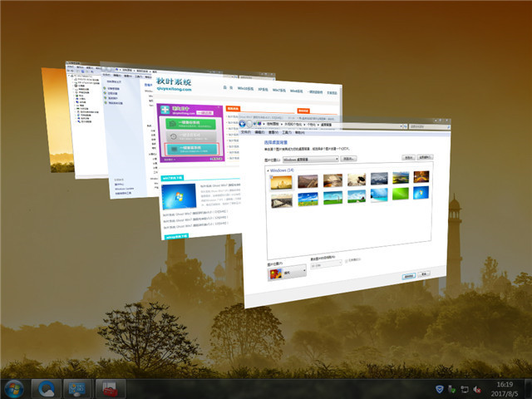Click the white cross icon in purple ad
This screenshot has width=532, height=399.
pyautogui.click(x=165, y=110)
